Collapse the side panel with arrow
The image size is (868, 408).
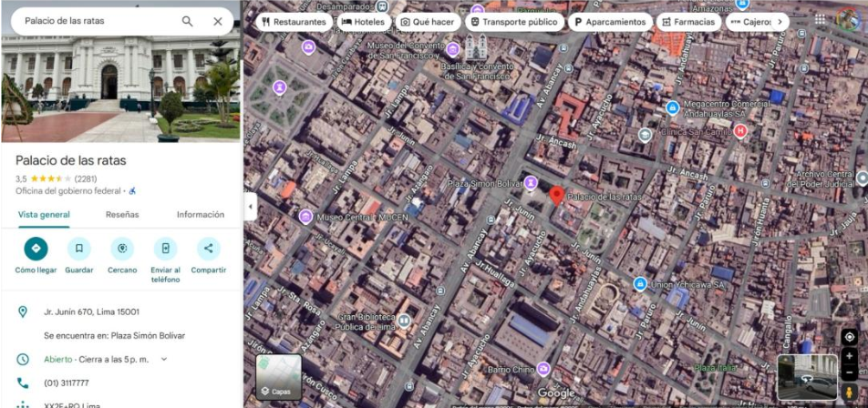click(250, 206)
